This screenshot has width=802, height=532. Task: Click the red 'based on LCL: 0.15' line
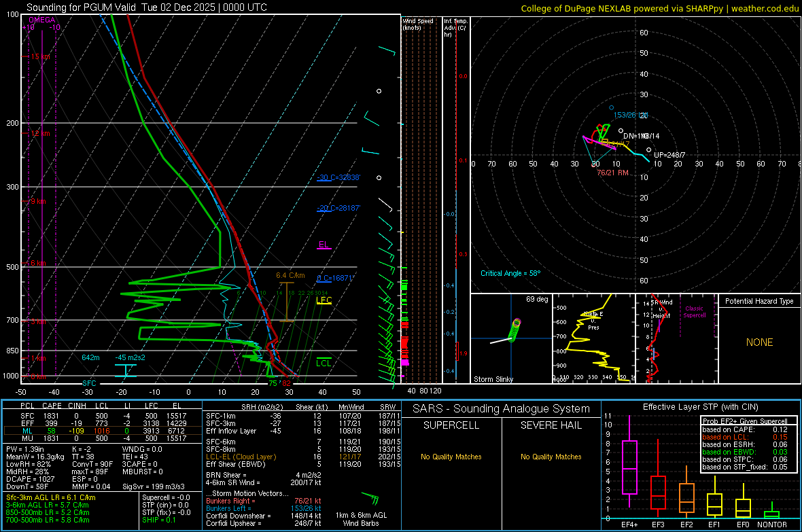(x=745, y=437)
